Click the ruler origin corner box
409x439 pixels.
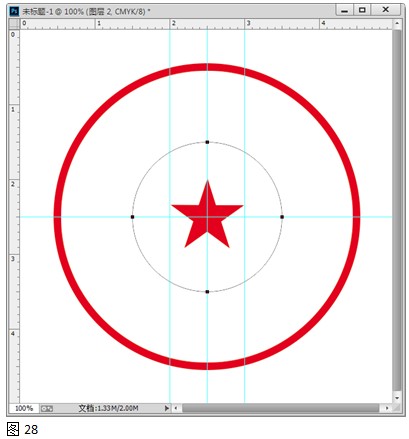point(14,24)
